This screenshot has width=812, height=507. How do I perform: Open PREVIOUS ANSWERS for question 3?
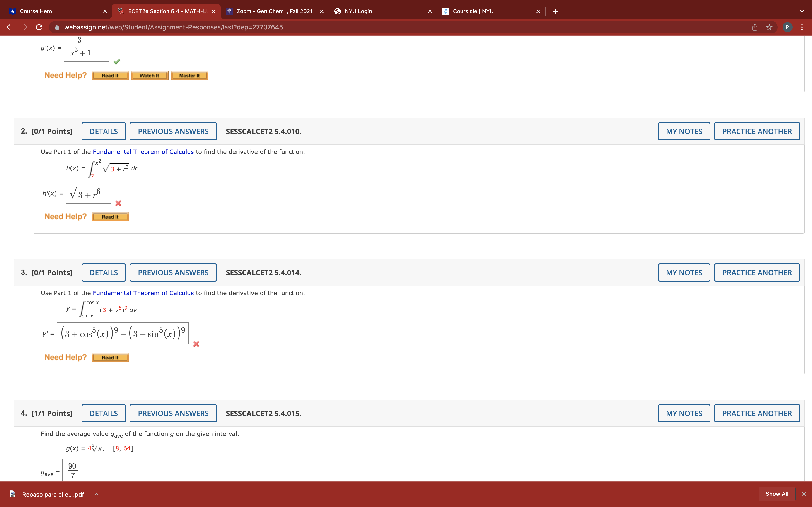173,272
